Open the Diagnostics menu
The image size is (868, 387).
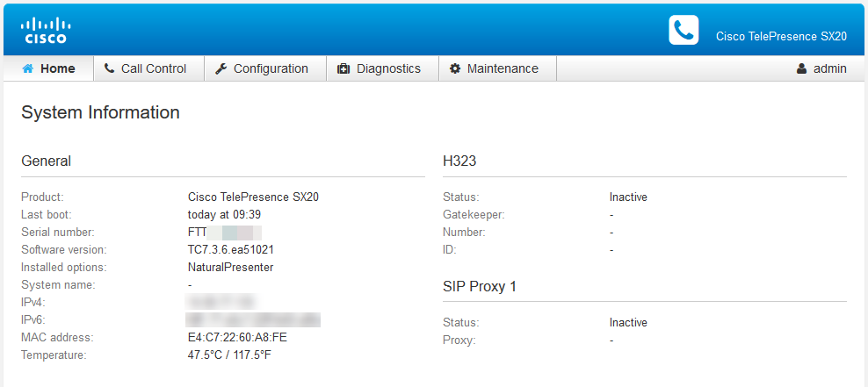[382, 68]
